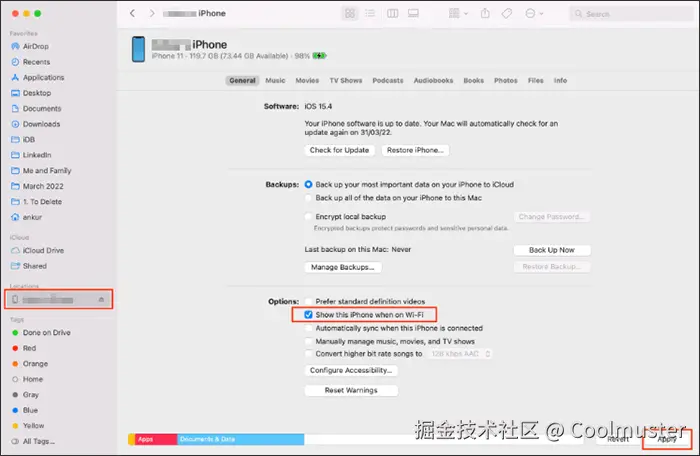Click the Restore iPhone button
Image resolution: width=700 pixels, height=456 pixels.
click(x=415, y=151)
